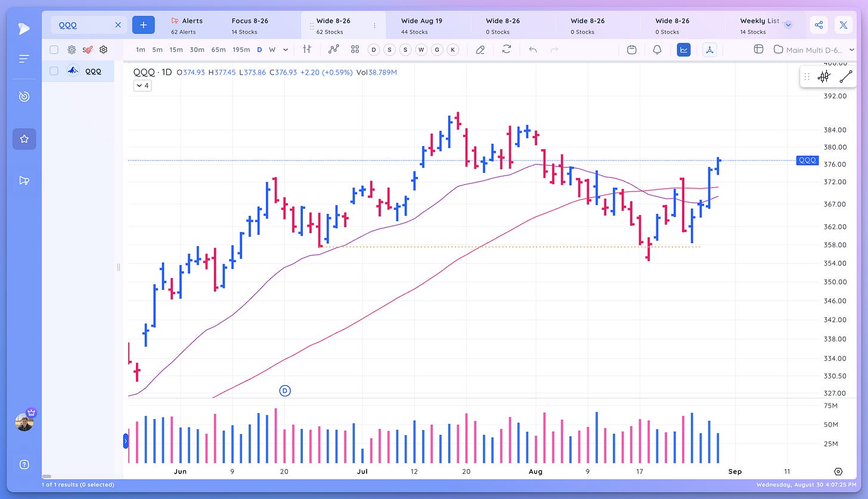The height and width of the screenshot is (499, 868).
Task: Clear the QQQ search with the X
Action: (118, 25)
